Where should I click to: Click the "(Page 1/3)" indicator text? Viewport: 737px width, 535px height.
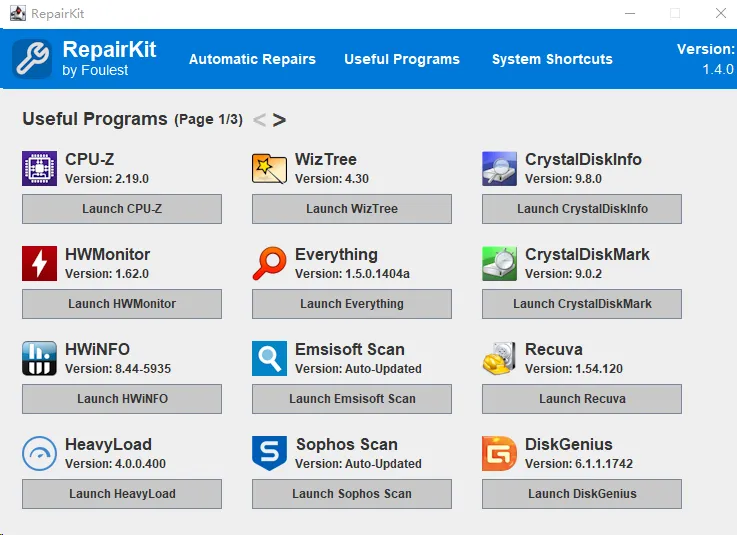(209, 119)
